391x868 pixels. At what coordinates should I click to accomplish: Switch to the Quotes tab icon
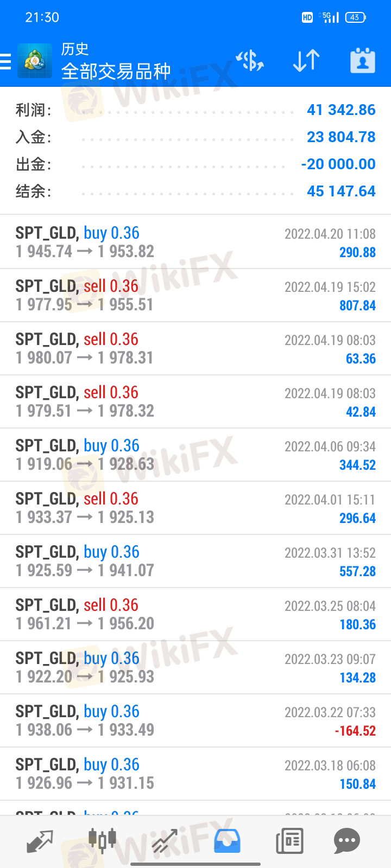click(x=40, y=841)
